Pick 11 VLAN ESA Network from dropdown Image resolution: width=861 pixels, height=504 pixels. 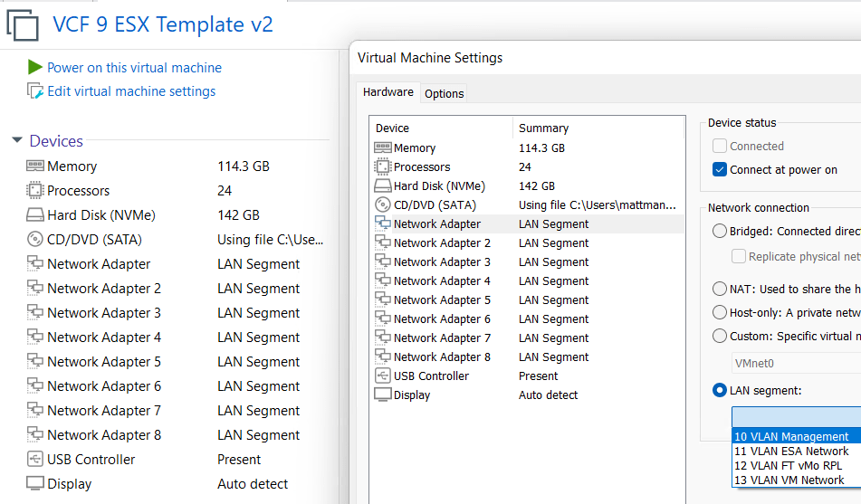pos(791,451)
